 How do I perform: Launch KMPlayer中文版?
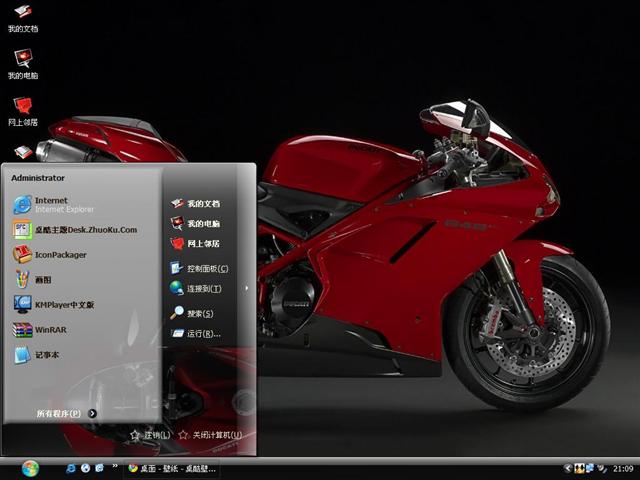point(63,305)
